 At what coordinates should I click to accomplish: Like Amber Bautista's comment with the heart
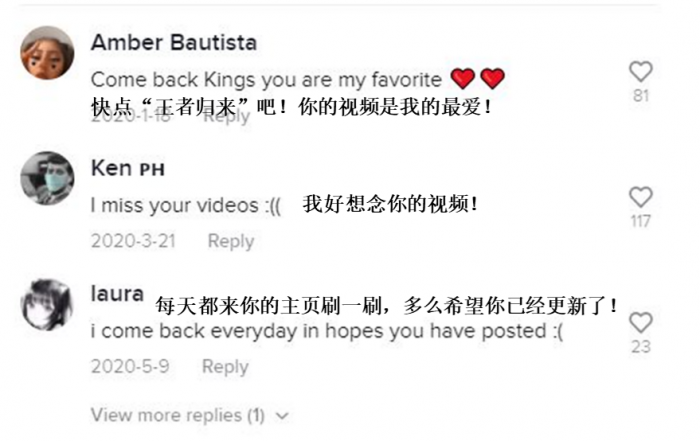641,71
